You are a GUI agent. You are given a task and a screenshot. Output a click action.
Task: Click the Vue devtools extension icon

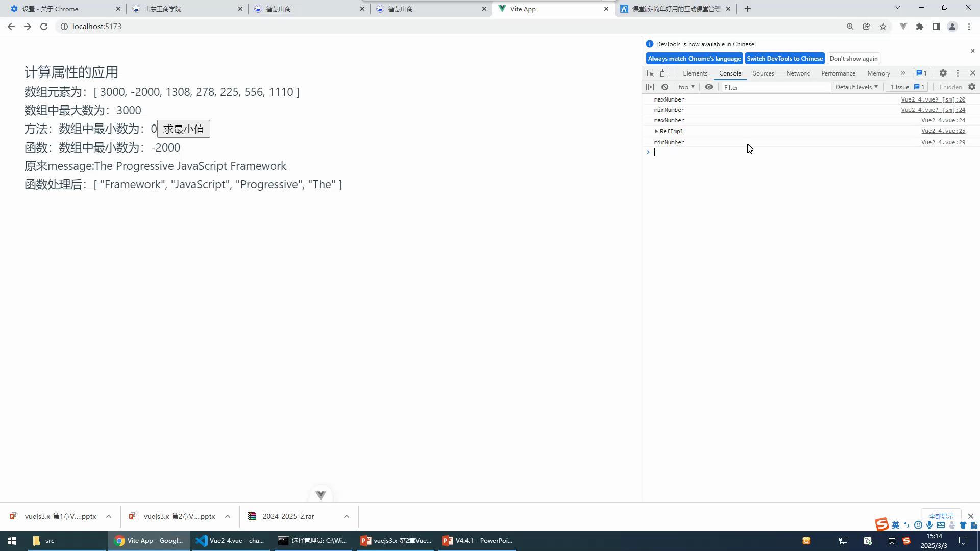point(903,27)
